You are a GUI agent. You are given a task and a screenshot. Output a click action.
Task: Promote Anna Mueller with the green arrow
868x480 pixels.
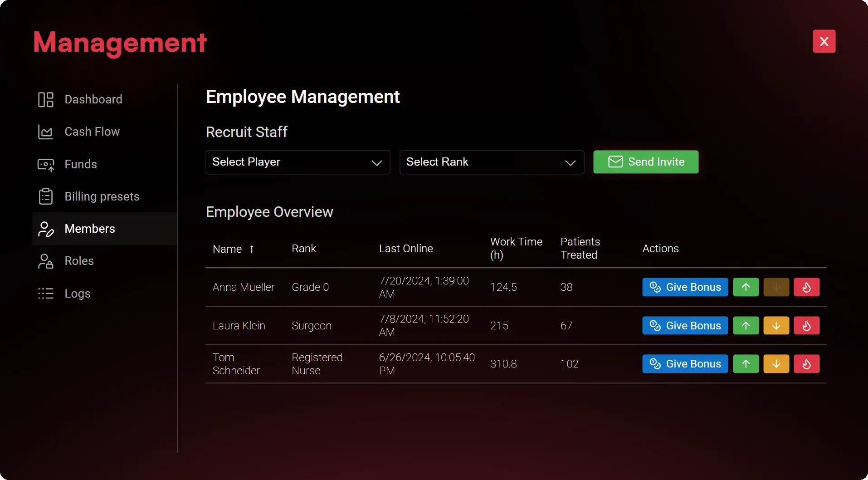[746, 287]
